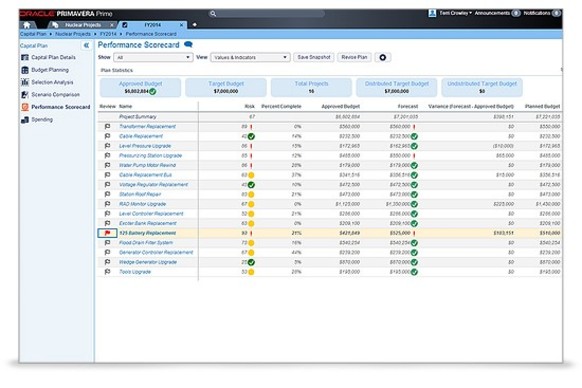Open the View dropdown Values & Indicators

click(x=251, y=58)
